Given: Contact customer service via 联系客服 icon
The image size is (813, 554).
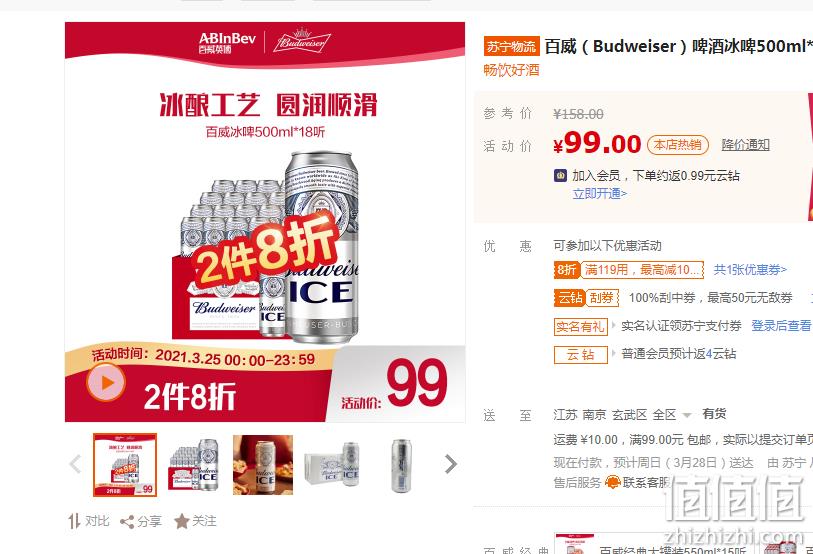Looking at the screenshot, I should 613,482.
